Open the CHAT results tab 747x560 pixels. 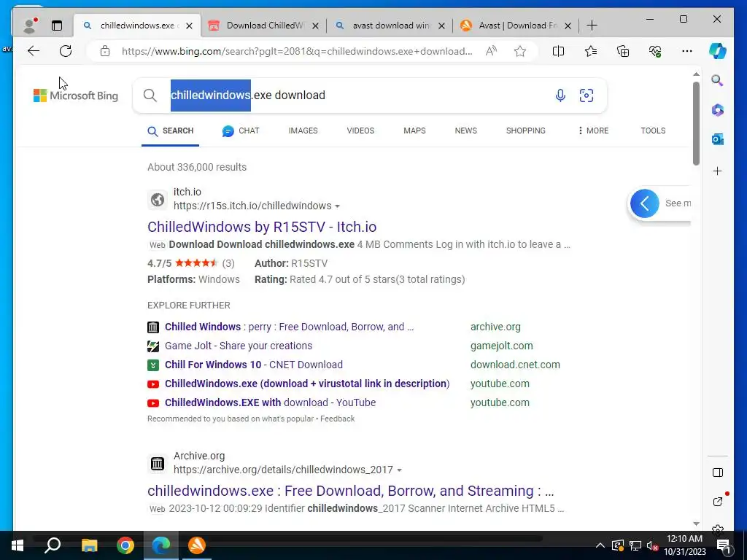tap(241, 131)
